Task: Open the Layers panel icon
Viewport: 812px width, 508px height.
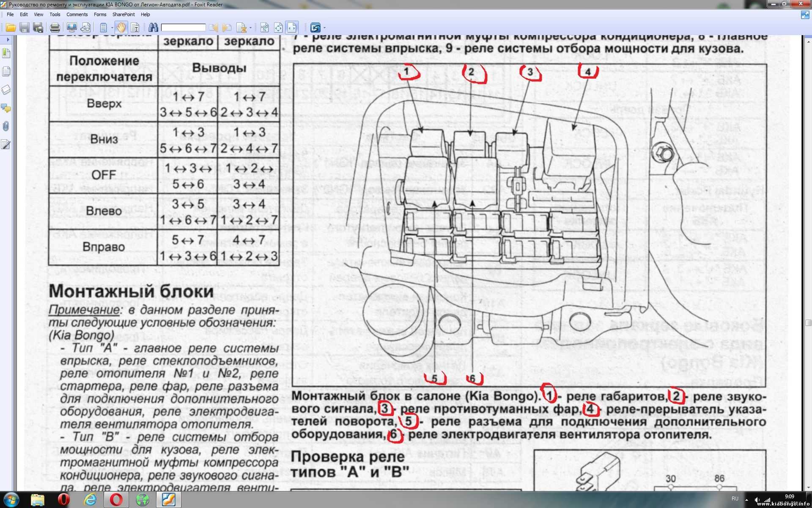Action: point(6,90)
